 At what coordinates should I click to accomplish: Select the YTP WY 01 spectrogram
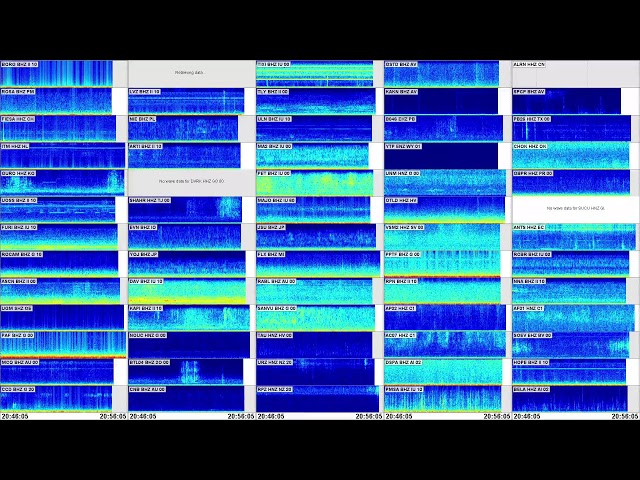[x=441, y=155]
